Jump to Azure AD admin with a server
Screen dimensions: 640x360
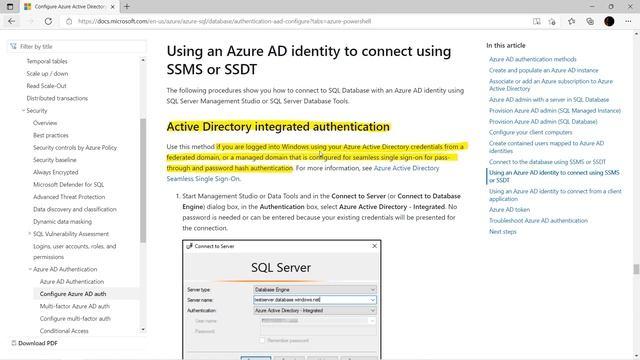tap(549, 100)
